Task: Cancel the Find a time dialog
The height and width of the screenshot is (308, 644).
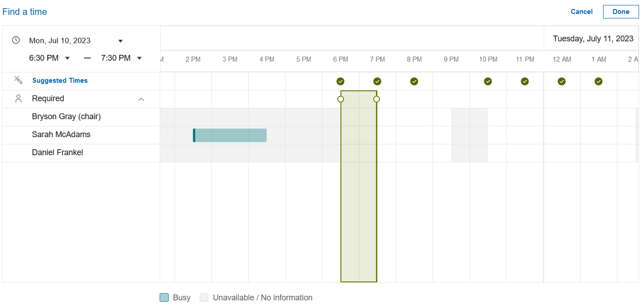Action: (x=581, y=12)
